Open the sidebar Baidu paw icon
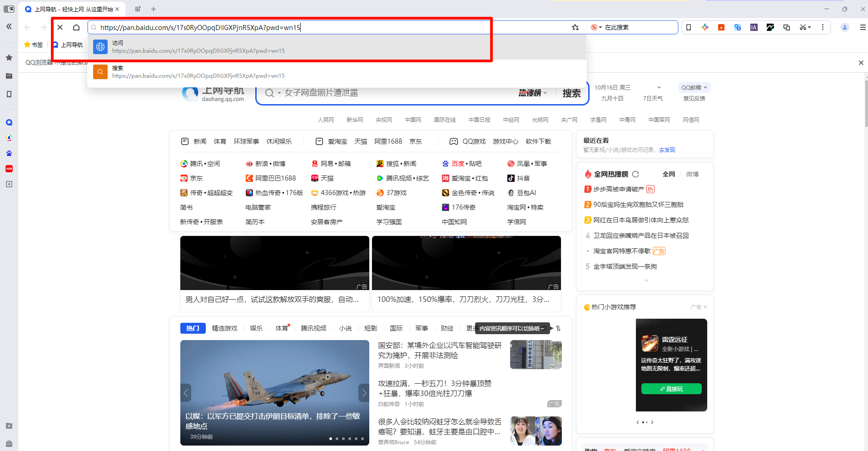The width and height of the screenshot is (868, 451). tap(9, 153)
